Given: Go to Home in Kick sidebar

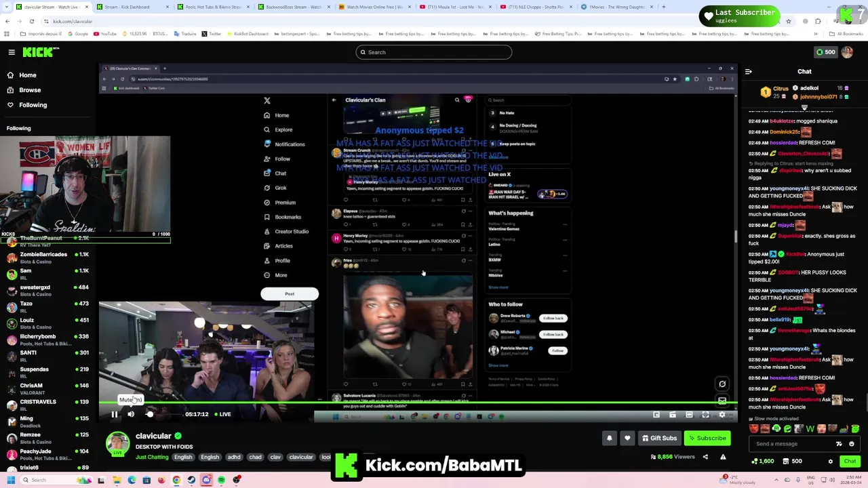Looking at the screenshot, I should coord(28,75).
